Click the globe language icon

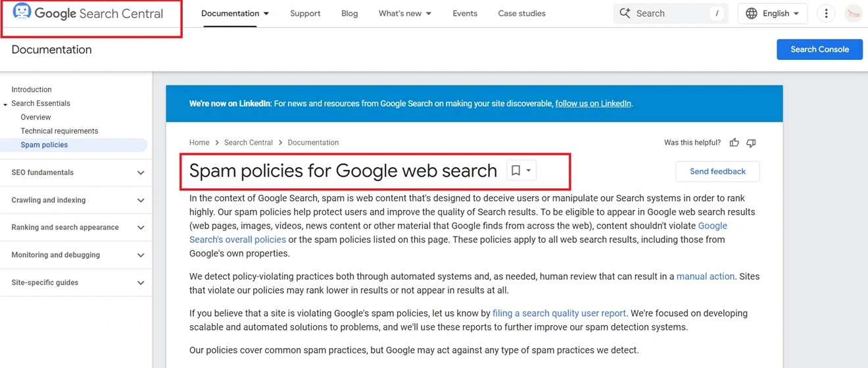click(752, 13)
